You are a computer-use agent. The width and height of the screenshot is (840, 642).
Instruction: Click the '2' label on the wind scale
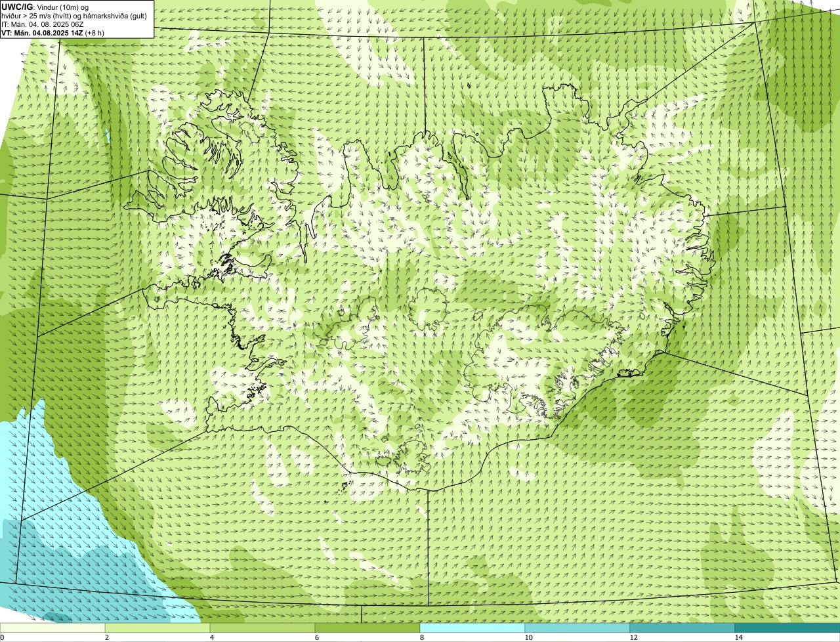(x=106, y=637)
